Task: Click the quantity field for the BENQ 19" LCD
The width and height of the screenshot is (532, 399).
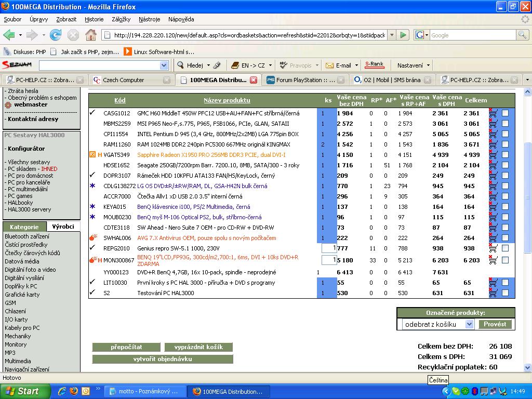Action: [329, 260]
